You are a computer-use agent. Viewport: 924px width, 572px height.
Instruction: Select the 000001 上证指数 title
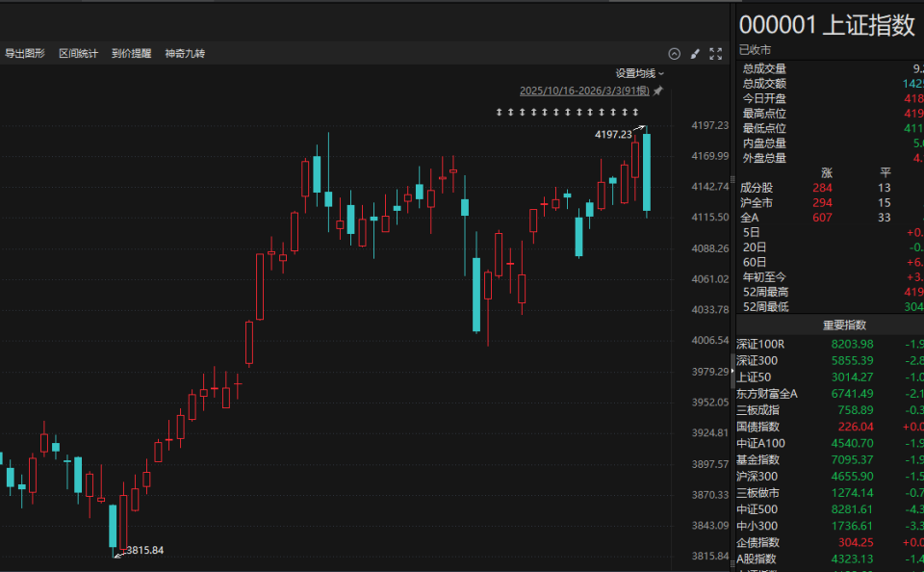827,25
